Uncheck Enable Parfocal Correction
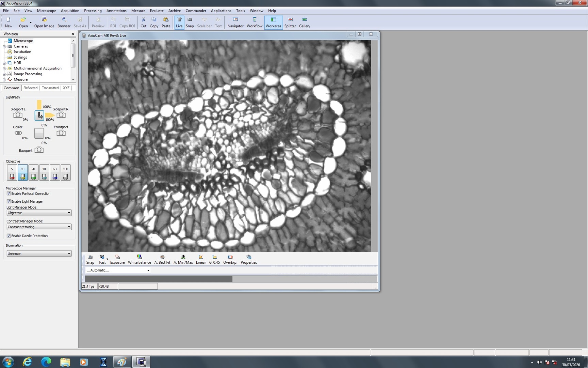The width and height of the screenshot is (588, 368). pos(9,193)
